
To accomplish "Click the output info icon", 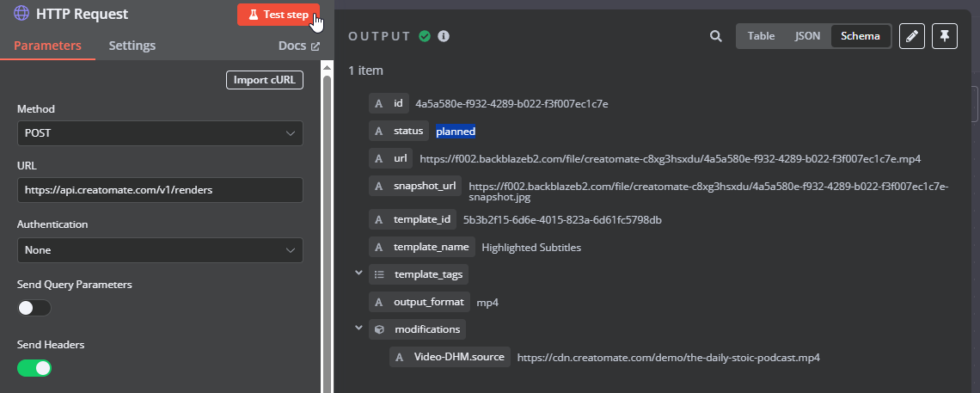I will pos(444,36).
